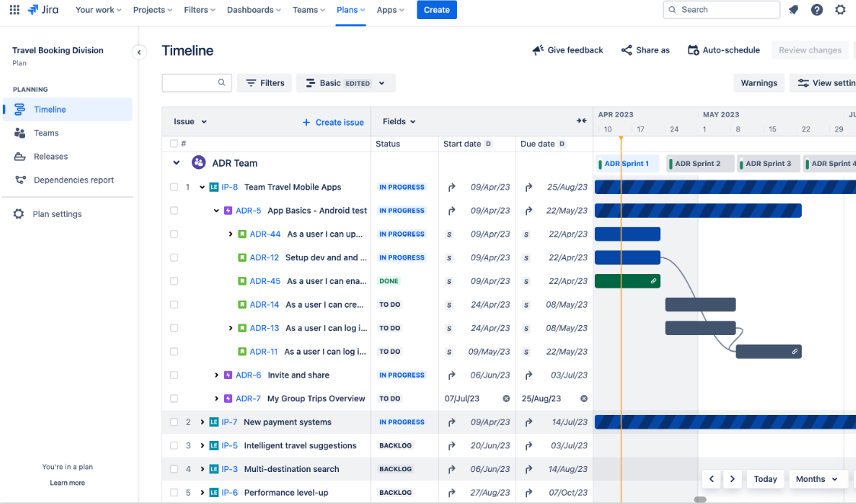Image resolution: width=856 pixels, height=504 pixels.
Task: Expand ADR-6 Invite and share
Action: (x=216, y=375)
